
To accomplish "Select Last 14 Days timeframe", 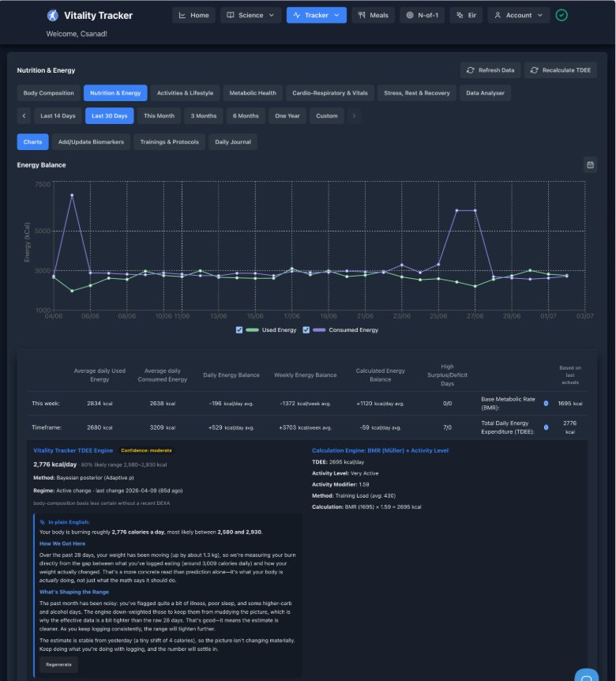I will 58,116.
